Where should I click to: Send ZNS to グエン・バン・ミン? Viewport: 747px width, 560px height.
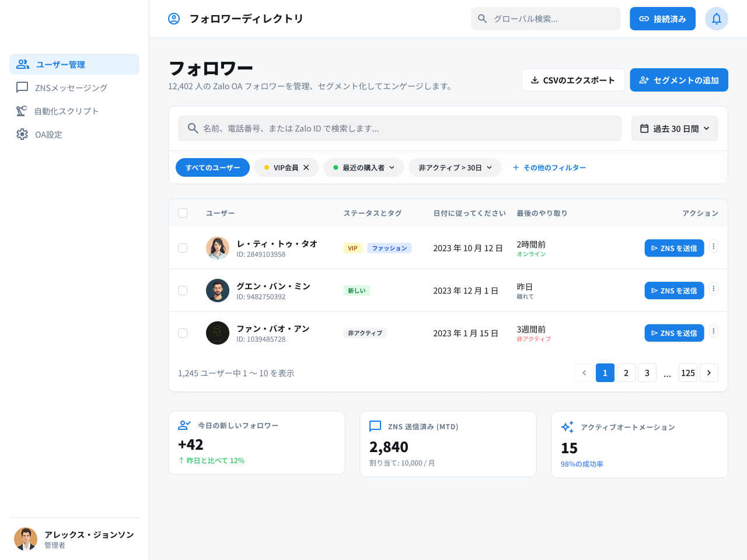(x=674, y=290)
